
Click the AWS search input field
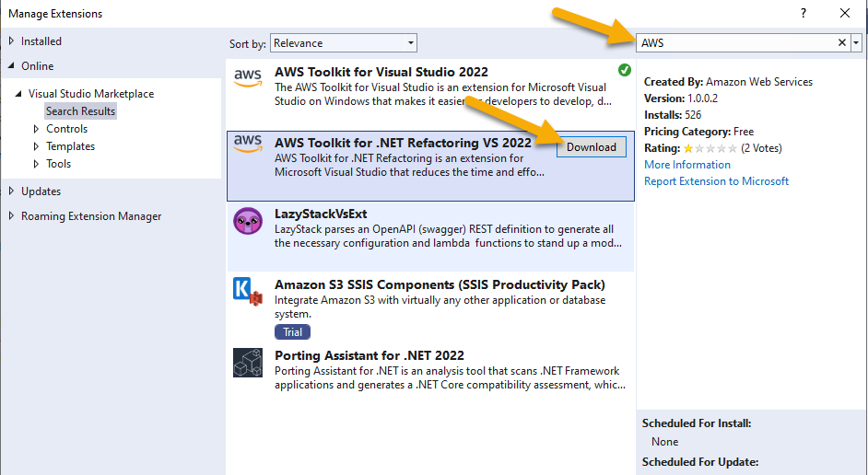pyautogui.click(x=736, y=42)
